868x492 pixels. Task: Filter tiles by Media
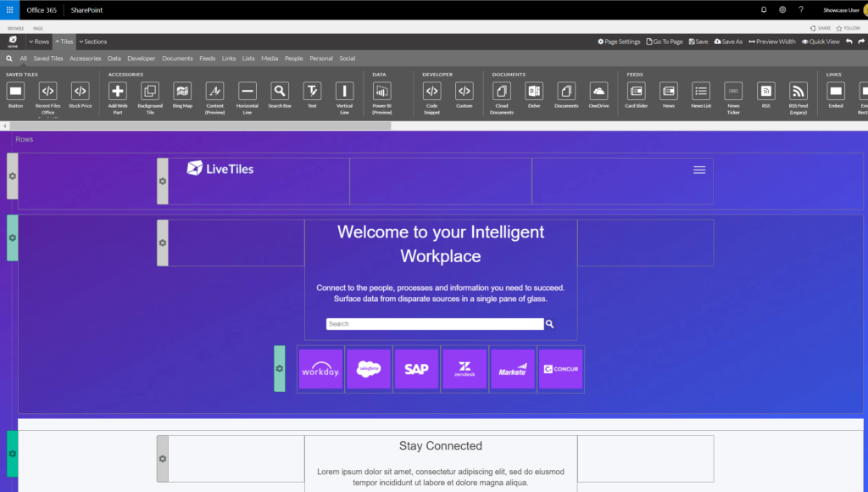click(270, 59)
